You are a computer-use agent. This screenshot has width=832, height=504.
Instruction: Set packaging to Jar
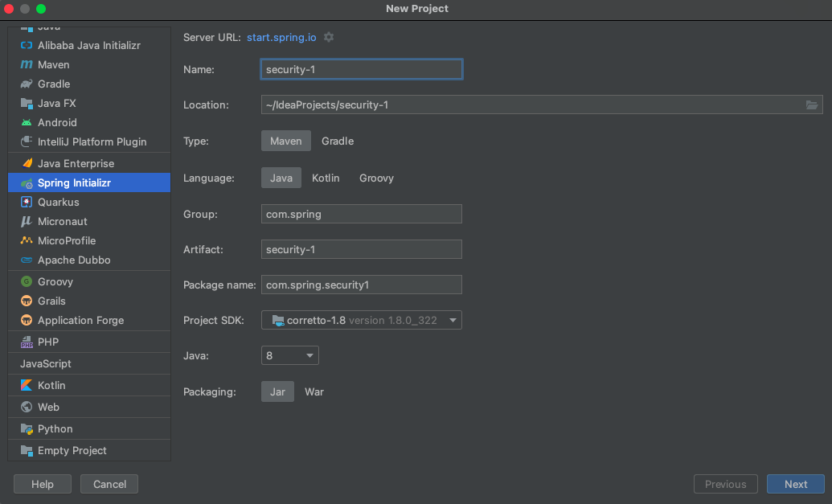277,392
